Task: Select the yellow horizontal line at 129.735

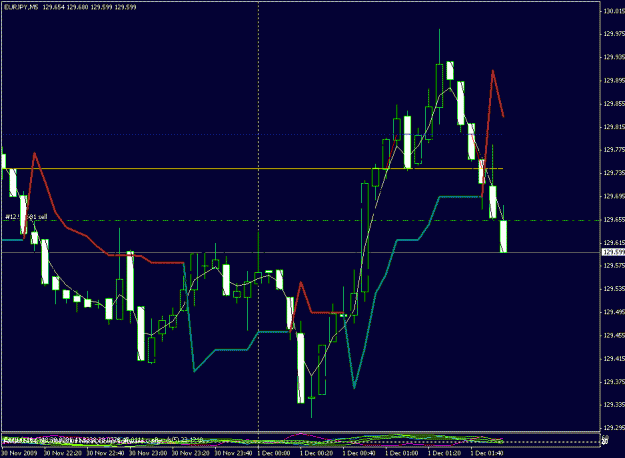Action: 252,169
